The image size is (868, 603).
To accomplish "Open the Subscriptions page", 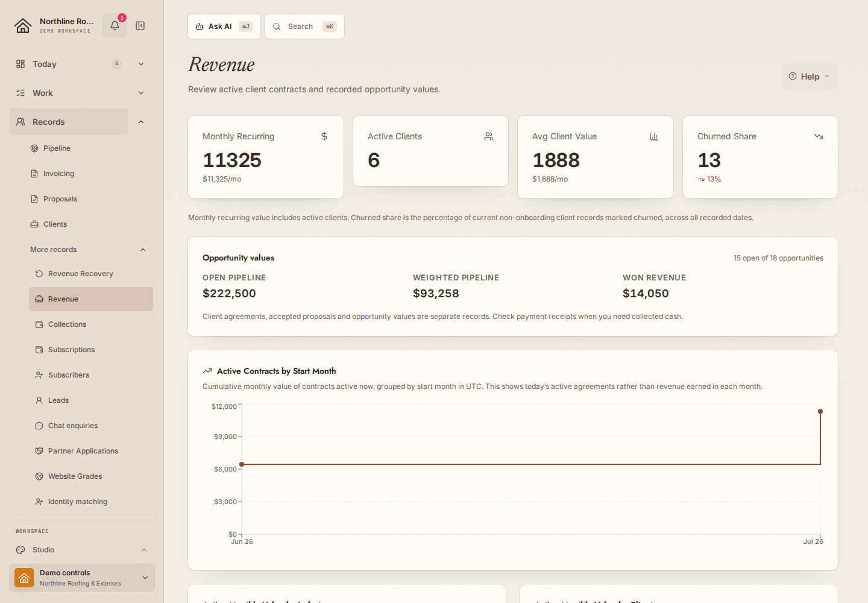I will click(x=91, y=350).
